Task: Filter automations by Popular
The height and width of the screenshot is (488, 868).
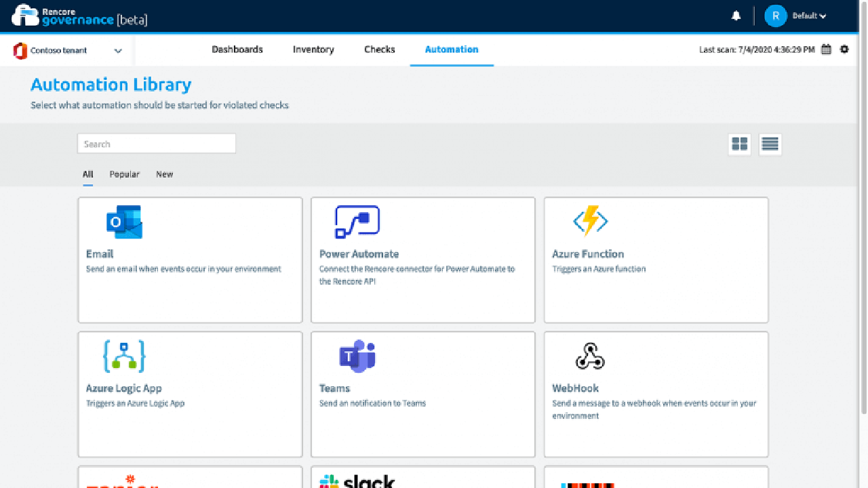Action: tap(125, 174)
